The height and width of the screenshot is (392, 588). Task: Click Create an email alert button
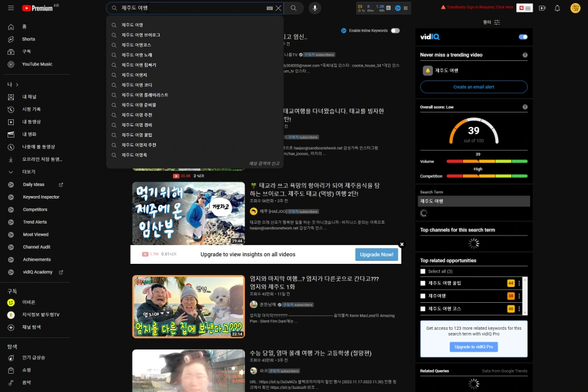point(474,87)
